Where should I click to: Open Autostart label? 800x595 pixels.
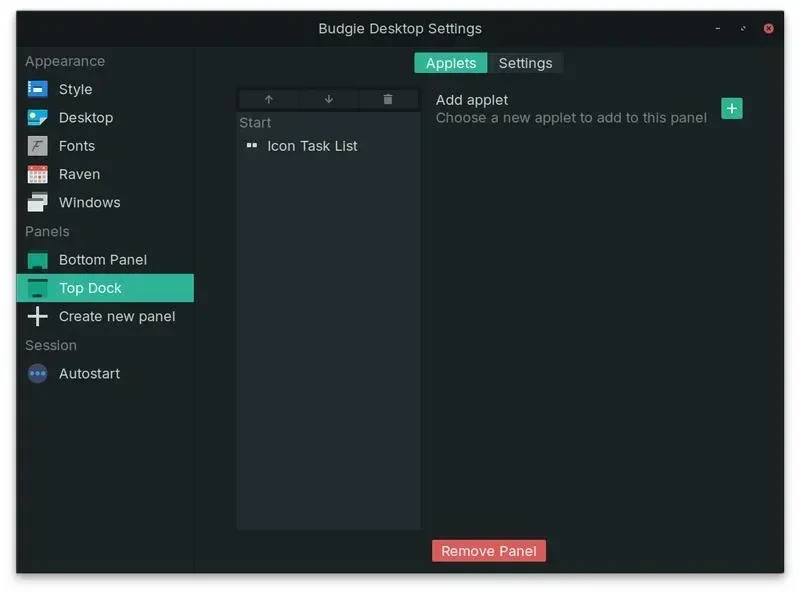coord(89,374)
